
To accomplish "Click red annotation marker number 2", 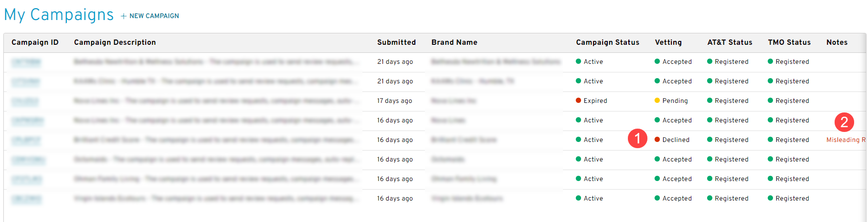I will pos(844,122).
